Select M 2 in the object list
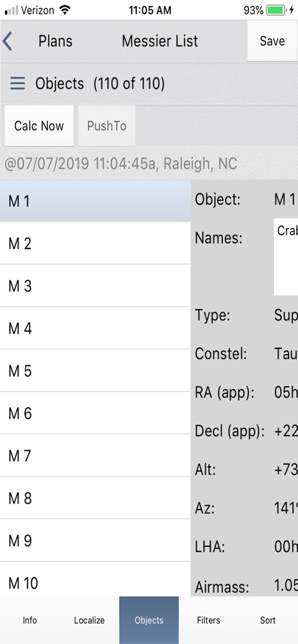298x644 pixels. click(95, 243)
